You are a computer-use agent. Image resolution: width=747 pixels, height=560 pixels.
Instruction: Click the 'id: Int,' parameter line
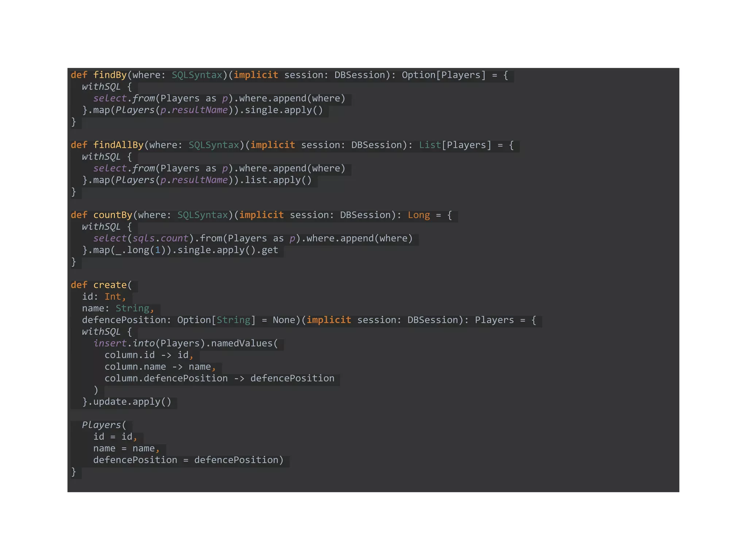[104, 297]
